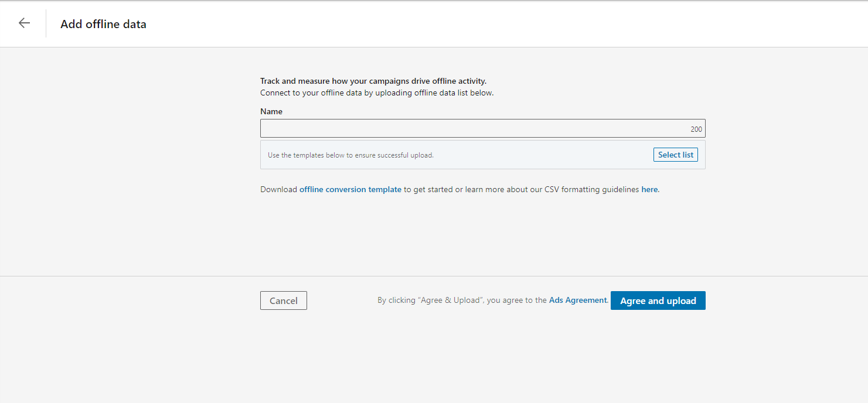Viewport: 868px width, 403px height.
Task: Click 'Connect to your offline data' description text
Action: tap(377, 93)
